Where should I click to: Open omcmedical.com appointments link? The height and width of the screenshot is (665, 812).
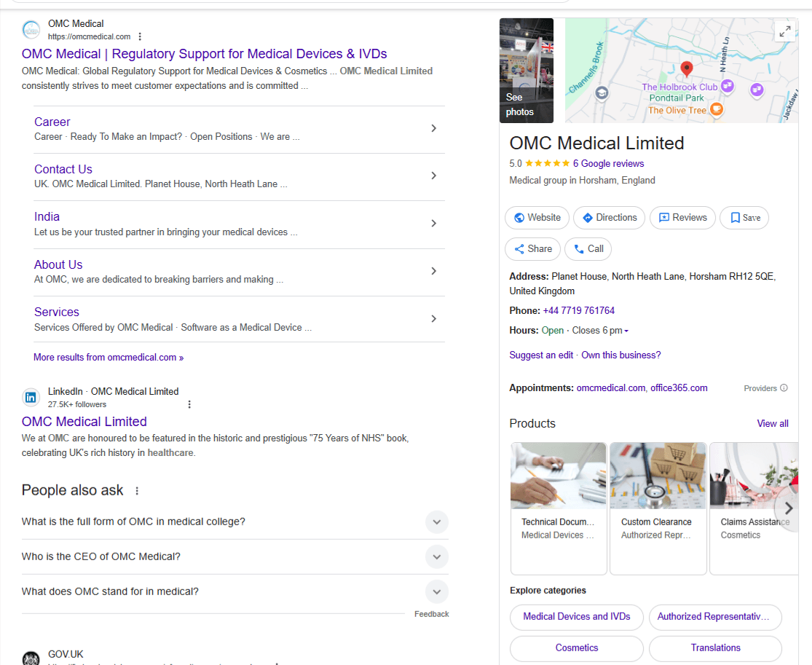click(x=610, y=388)
